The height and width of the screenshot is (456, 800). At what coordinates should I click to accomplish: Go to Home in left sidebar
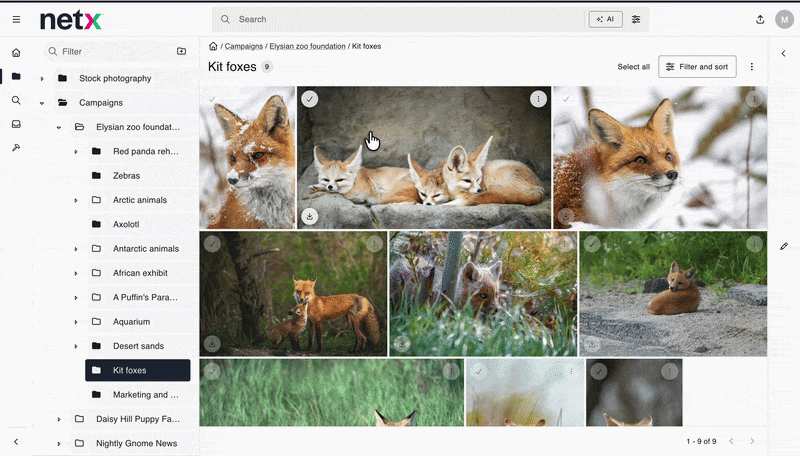pos(16,53)
